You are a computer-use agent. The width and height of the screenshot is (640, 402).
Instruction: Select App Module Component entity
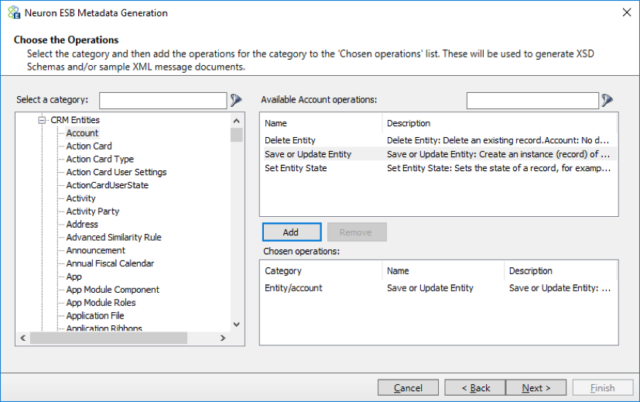coord(113,290)
